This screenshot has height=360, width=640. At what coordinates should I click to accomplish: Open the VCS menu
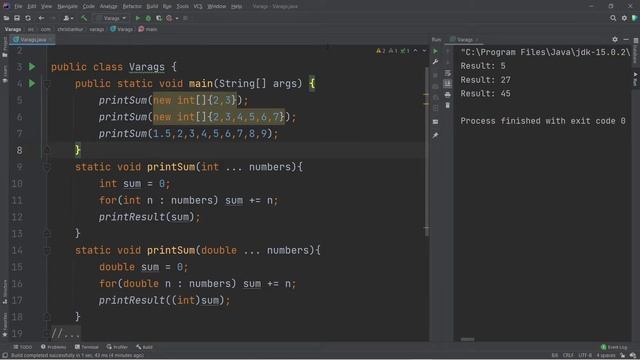[x=198, y=7]
